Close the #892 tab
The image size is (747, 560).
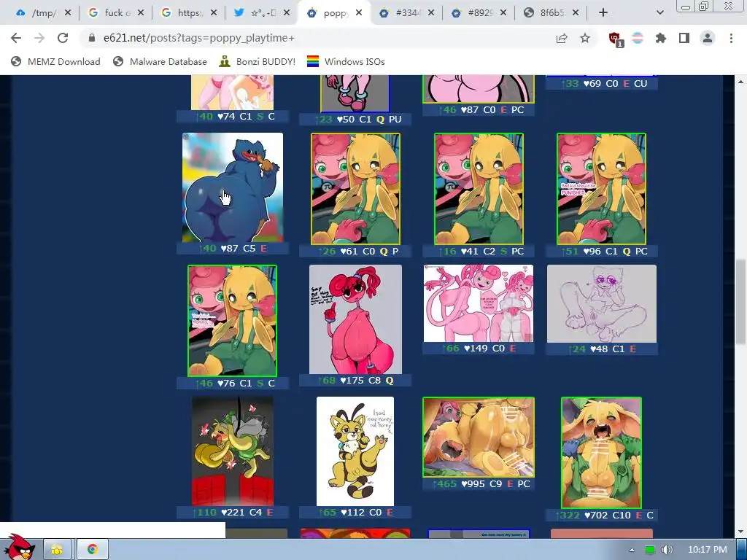[503, 13]
